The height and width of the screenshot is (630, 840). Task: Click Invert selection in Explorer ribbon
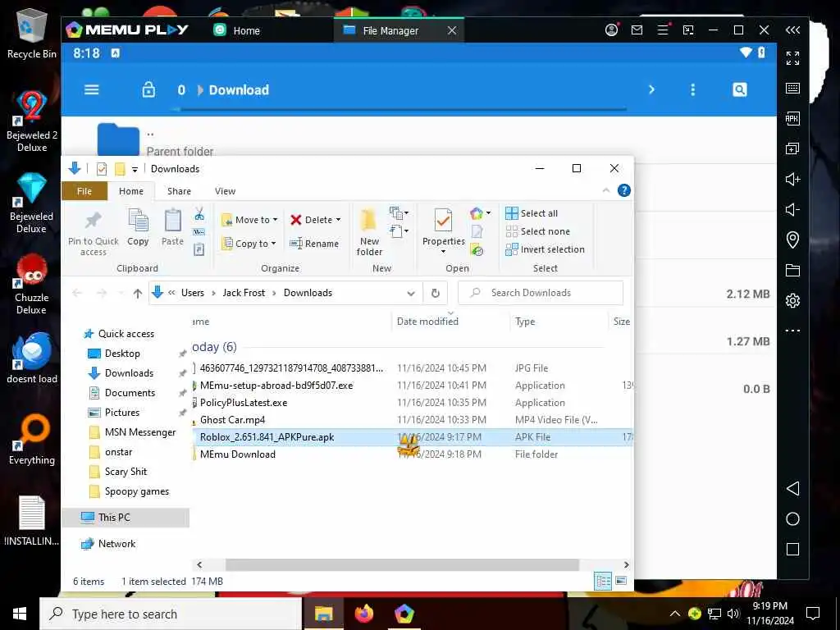(x=546, y=249)
